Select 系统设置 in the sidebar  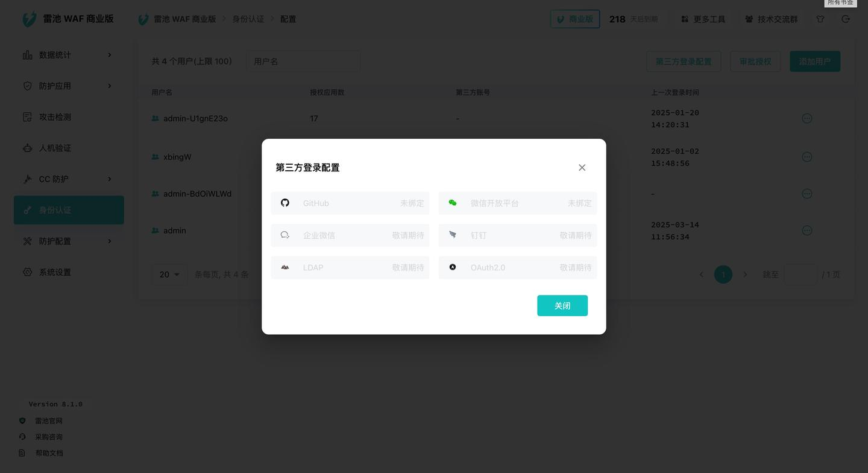(55, 271)
